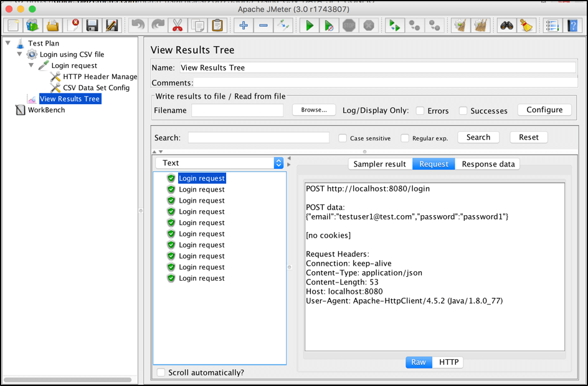This screenshot has height=386, width=588.
Task: Open the Response data tab
Action: click(x=488, y=164)
